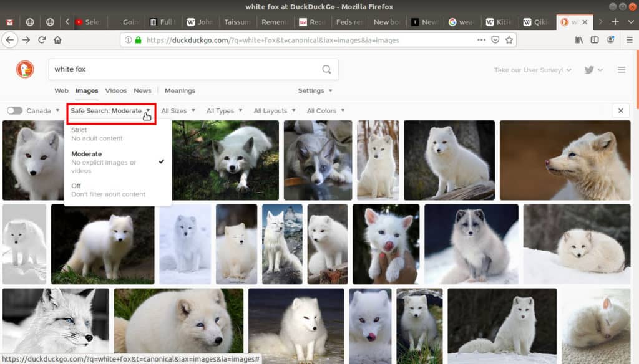Click the search magnifier icon
The image size is (639, 364).
click(326, 69)
